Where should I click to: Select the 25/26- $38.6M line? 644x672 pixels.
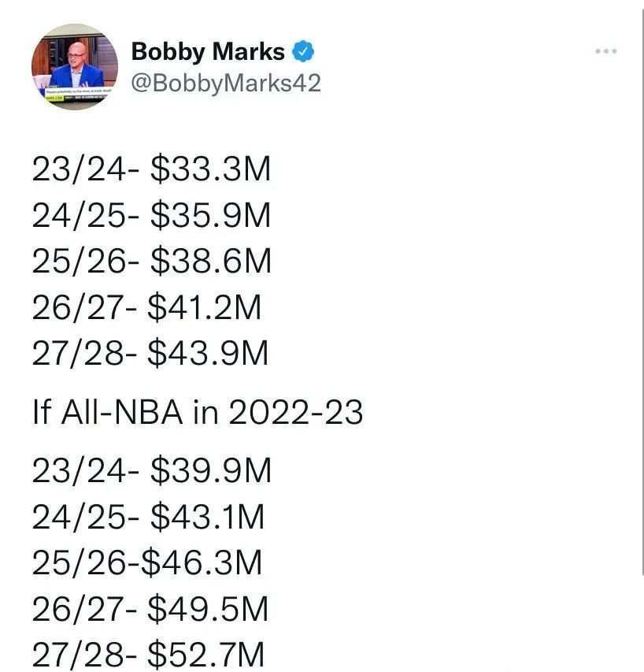tap(152, 261)
